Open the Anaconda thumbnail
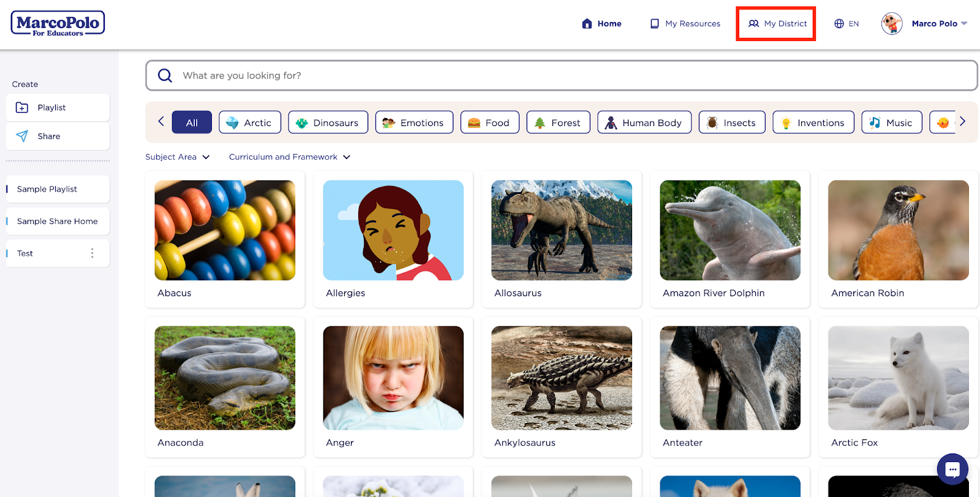The image size is (980, 497). tap(225, 378)
